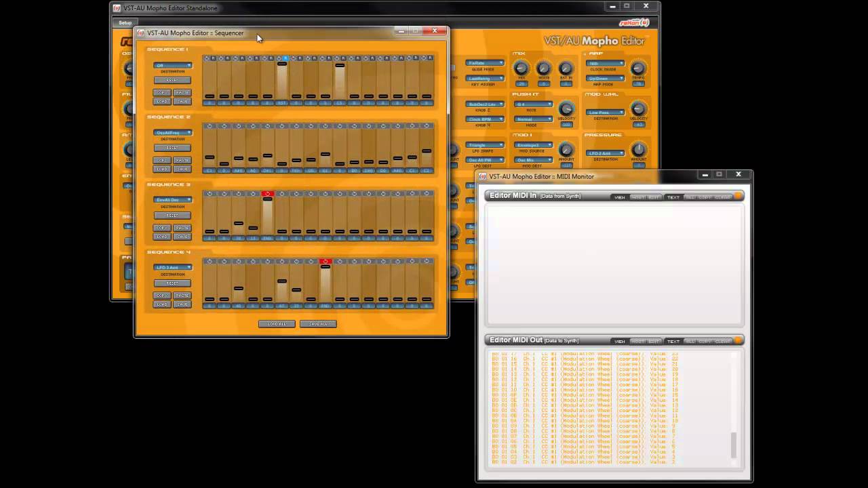Viewport: 868px width, 488px height.
Task: Click the Save button for Sequence 4
Action: pyautogui.click(x=182, y=304)
